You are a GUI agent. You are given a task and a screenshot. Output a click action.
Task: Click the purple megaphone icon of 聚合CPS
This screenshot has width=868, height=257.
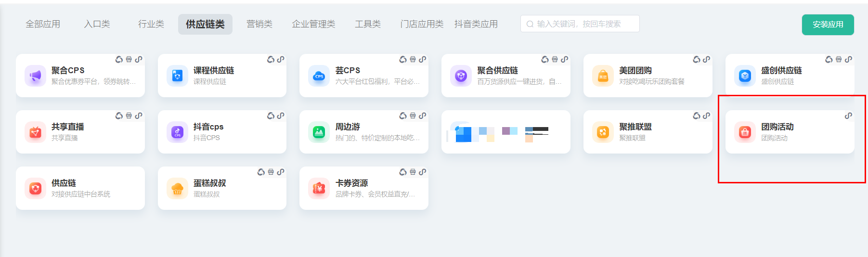(35, 76)
